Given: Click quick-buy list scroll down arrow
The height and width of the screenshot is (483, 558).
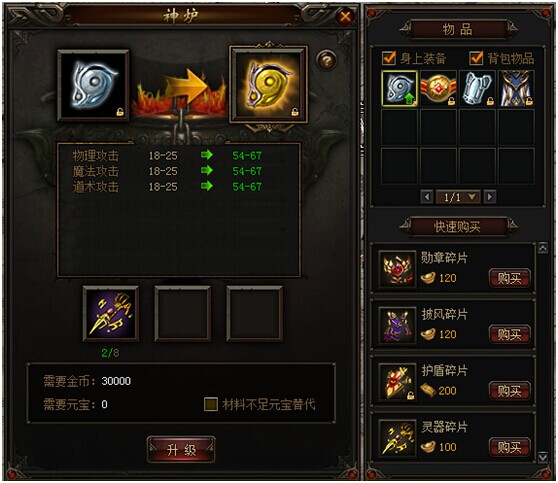Looking at the screenshot, I should click(543, 457).
